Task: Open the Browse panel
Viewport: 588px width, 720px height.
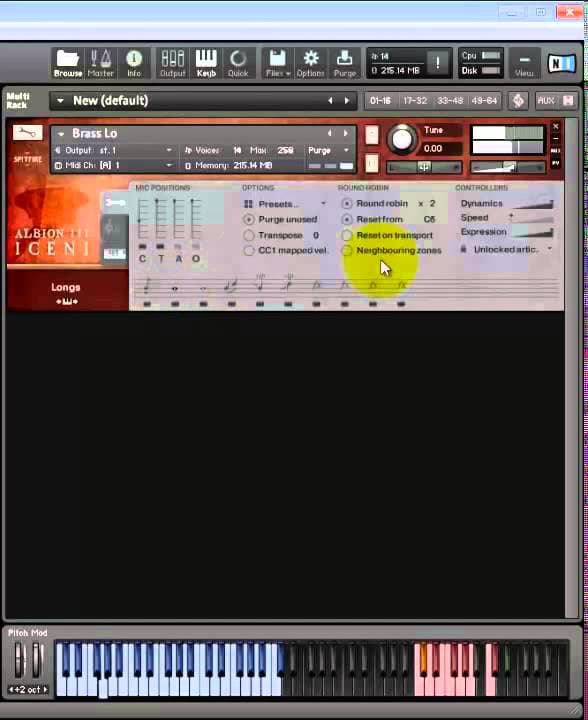Action: coord(68,63)
